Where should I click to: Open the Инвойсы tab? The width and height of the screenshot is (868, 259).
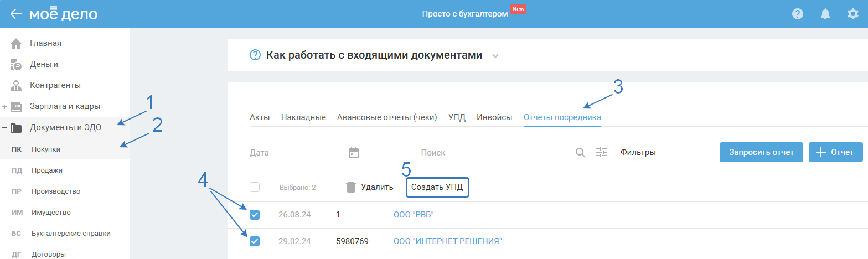click(x=494, y=117)
